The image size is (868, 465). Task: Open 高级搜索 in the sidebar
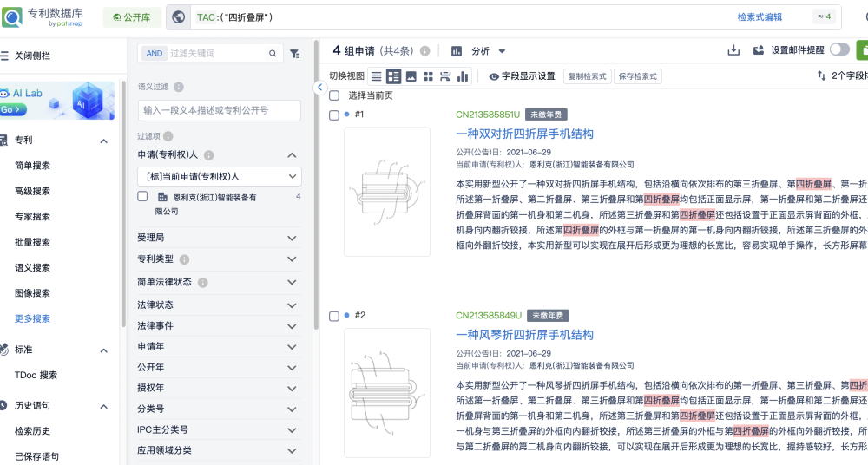coord(32,191)
